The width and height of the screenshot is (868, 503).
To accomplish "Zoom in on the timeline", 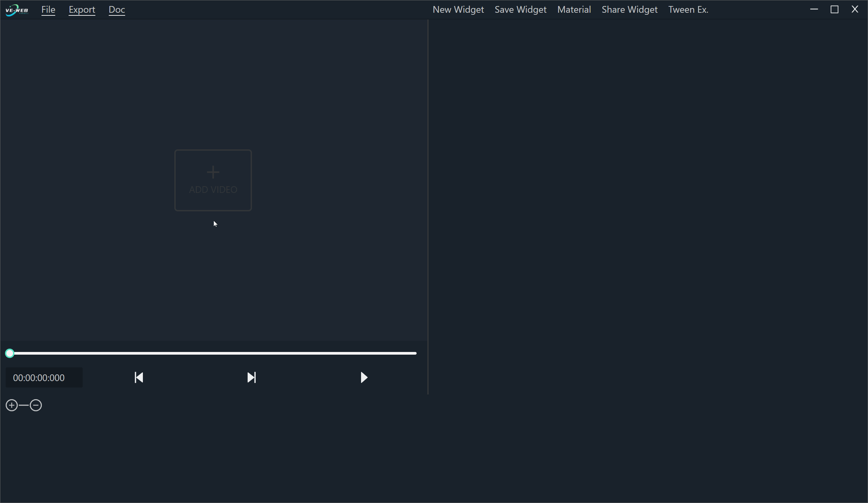I will pos(11,405).
